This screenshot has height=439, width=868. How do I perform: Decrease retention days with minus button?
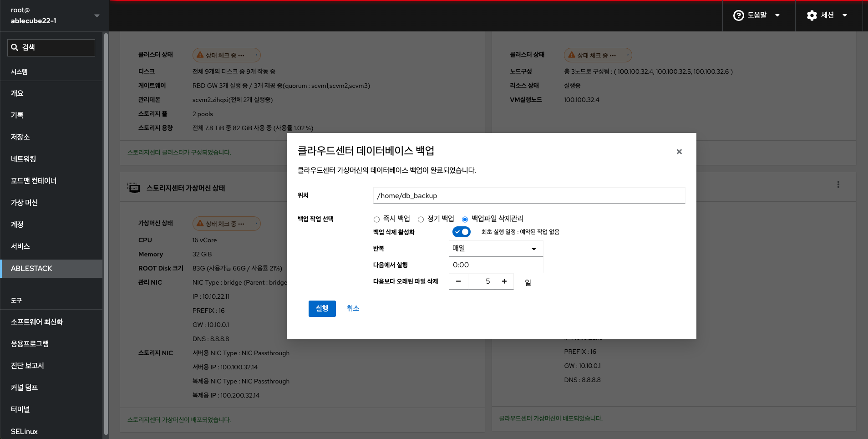[x=458, y=281]
